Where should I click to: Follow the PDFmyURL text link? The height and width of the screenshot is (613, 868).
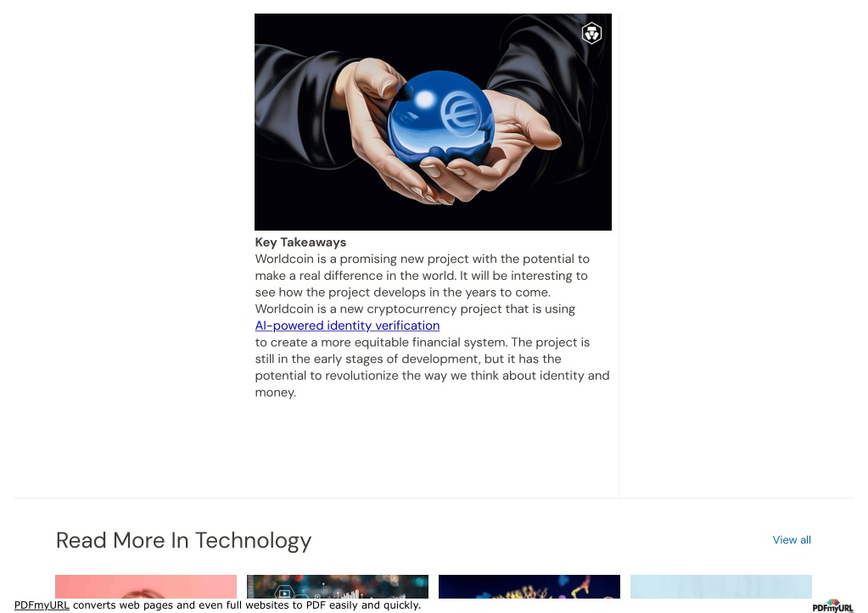[x=42, y=605]
